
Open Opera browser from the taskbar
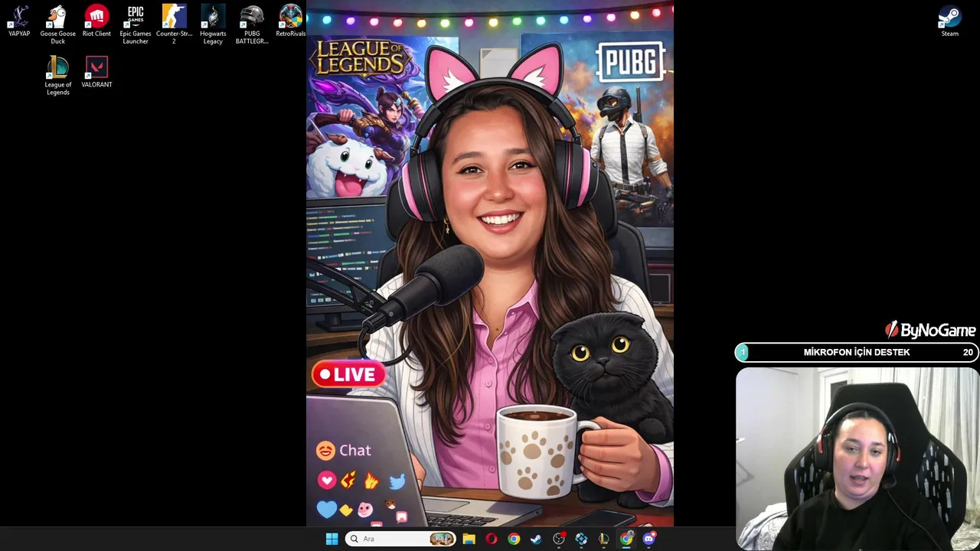coord(492,539)
